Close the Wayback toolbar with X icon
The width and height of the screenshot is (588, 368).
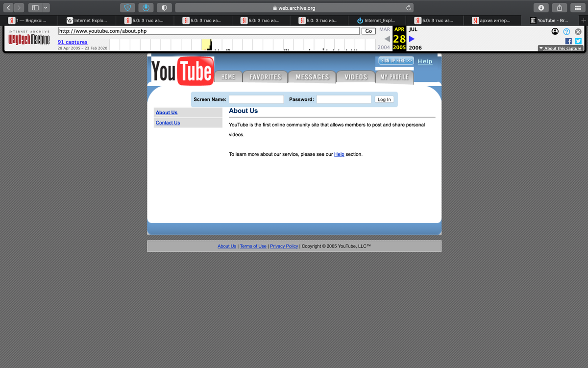tap(578, 31)
